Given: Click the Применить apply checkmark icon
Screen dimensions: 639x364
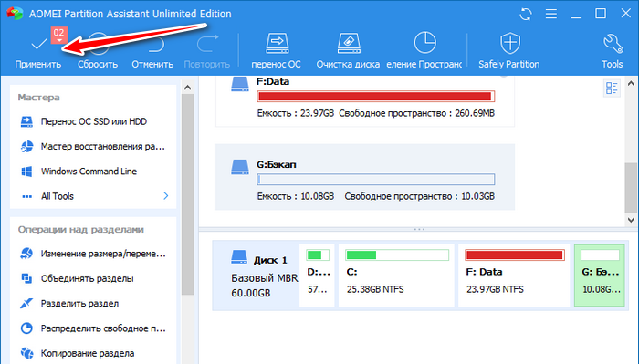Looking at the screenshot, I should click(39, 43).
